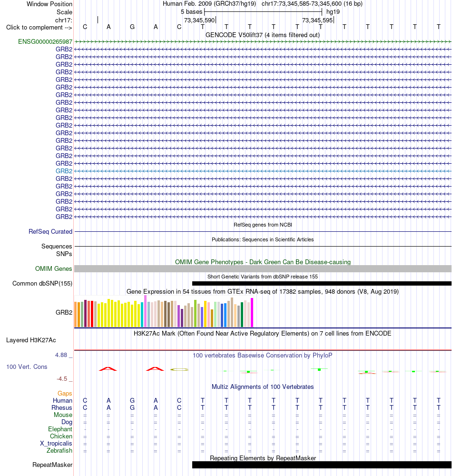452x476 pixels.
Task: Click the Human species label
Action: (x=62, y=401)
